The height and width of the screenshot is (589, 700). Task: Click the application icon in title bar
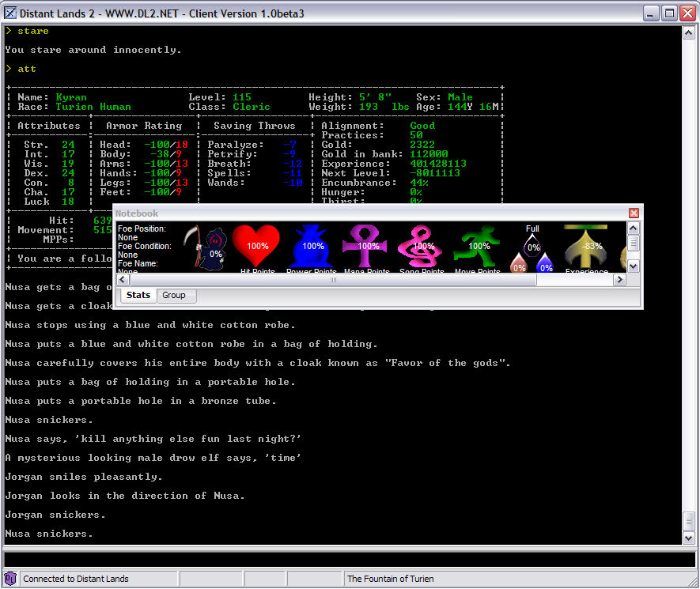click(x=10, y=13)
